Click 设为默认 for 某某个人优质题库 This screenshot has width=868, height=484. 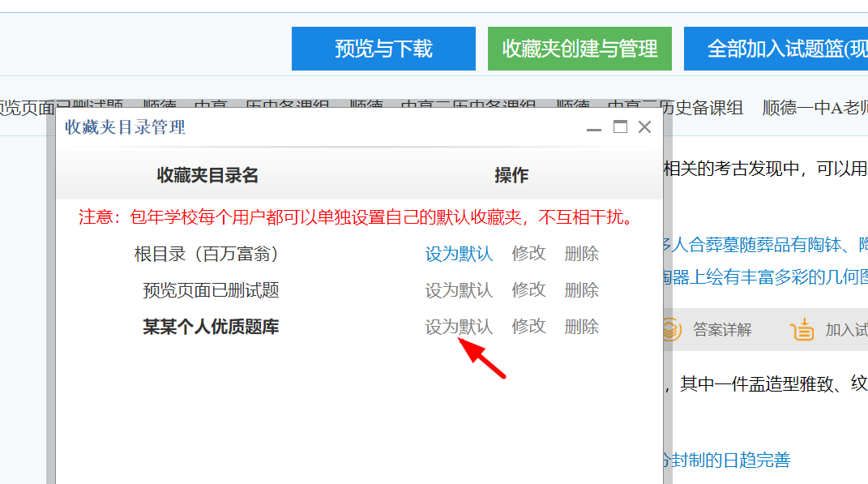pos(459,327)
